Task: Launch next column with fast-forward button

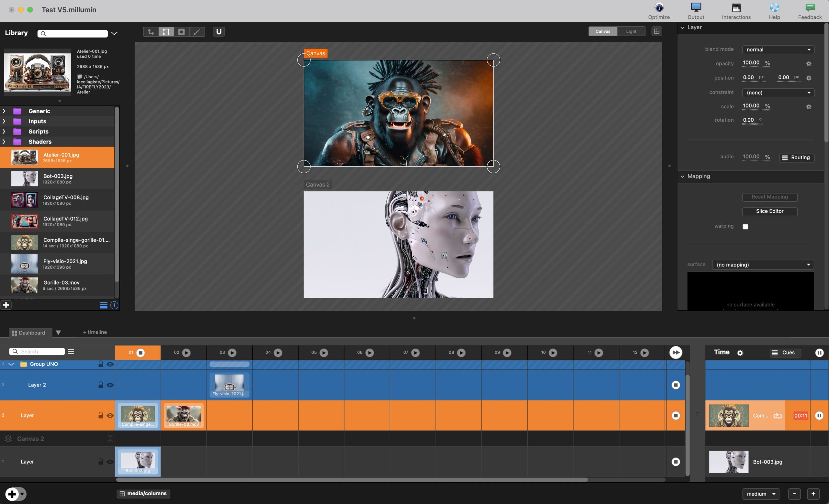Action: [x=675, y=353]
